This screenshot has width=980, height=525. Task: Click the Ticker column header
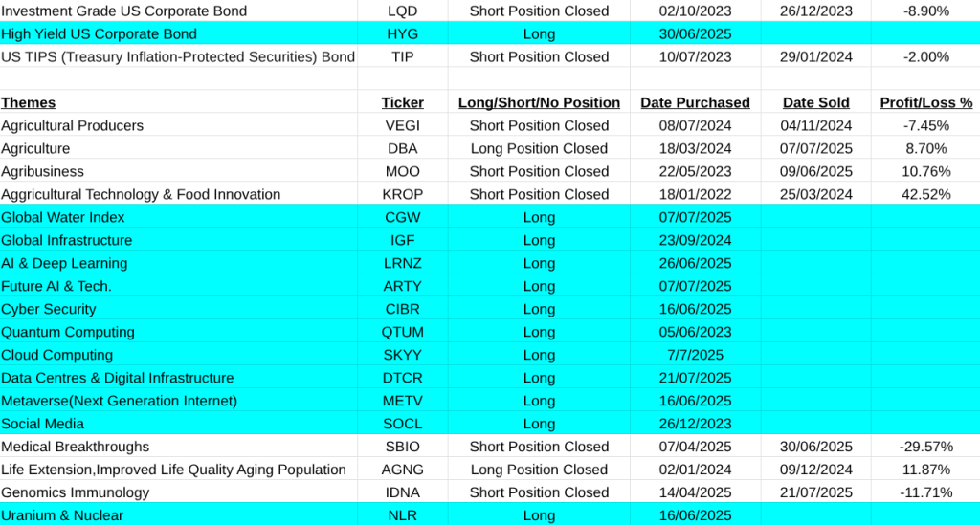point(402,102)
